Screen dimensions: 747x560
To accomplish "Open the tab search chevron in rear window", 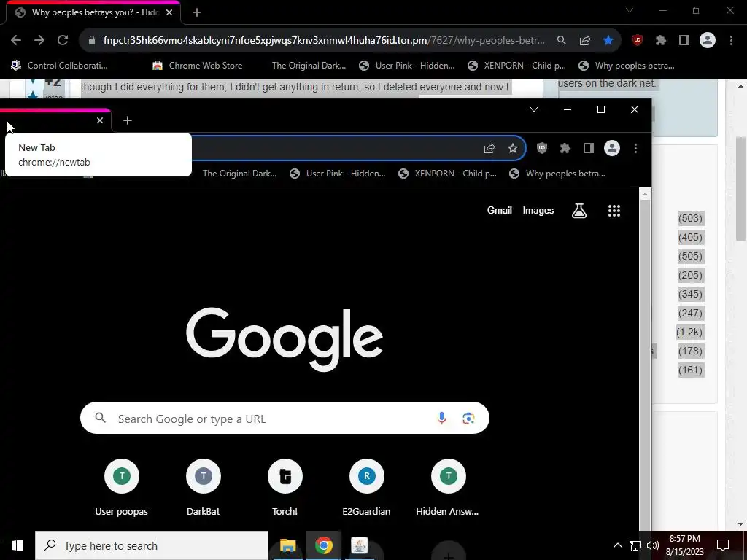I will [630, 10].
